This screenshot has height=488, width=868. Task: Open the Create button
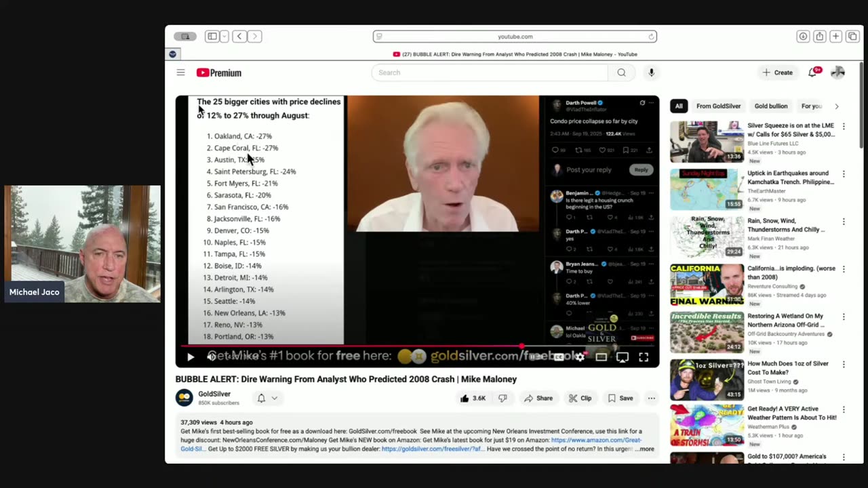pyautogui.click(x=777, y=73)
